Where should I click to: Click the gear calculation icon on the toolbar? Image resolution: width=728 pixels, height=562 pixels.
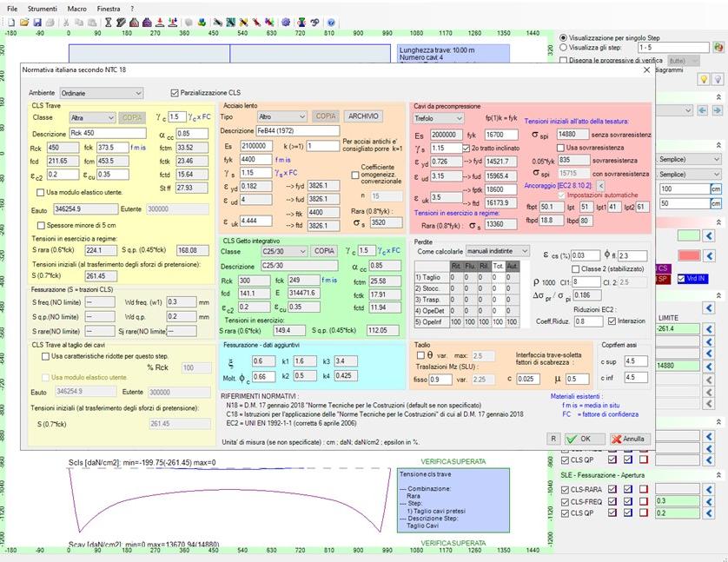[x=288, y=23]
